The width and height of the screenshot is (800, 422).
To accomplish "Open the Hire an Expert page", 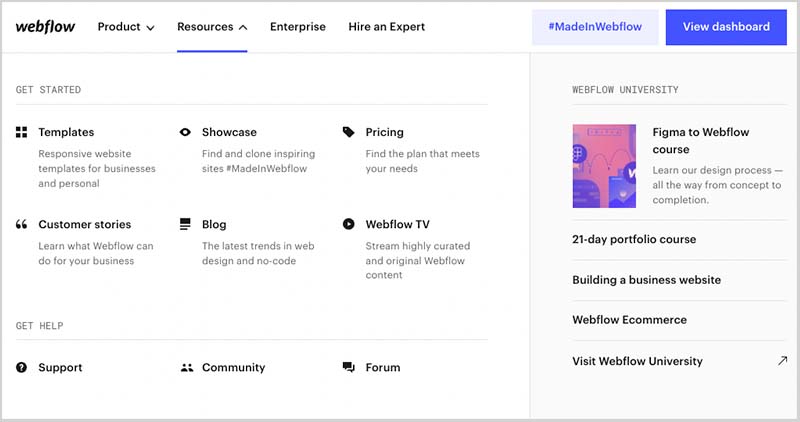I will [386, 27].
